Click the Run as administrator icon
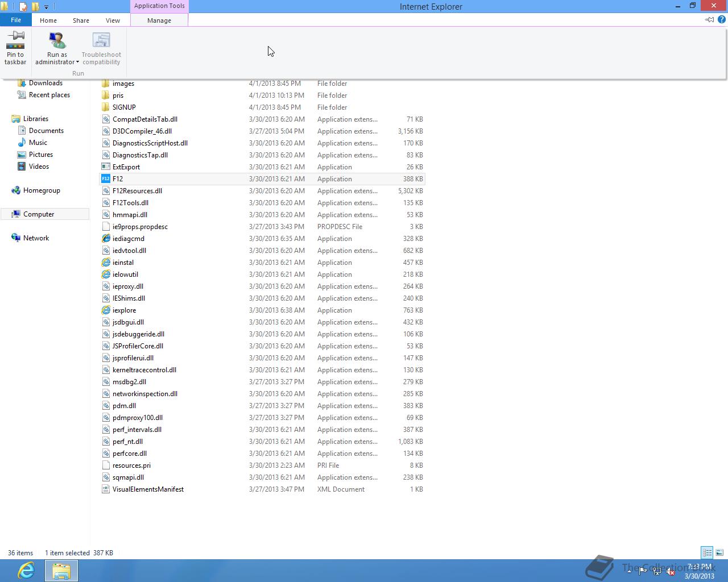The width and height of the screenshot is (728, 582). pyautogui.click(x=57, y=40)
